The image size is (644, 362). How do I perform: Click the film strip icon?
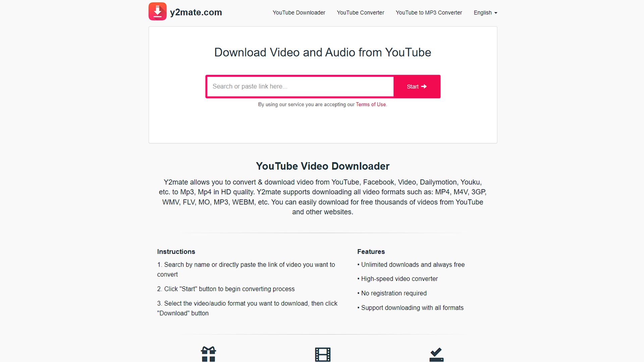point(323,355)
